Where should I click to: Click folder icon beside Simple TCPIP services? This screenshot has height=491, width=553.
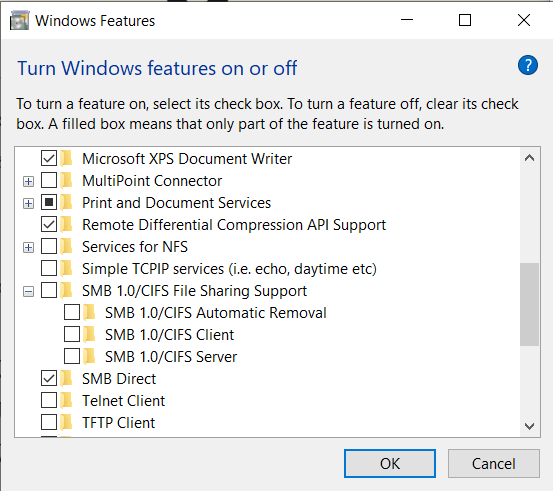pyautogui.click(x=66, y=268)
